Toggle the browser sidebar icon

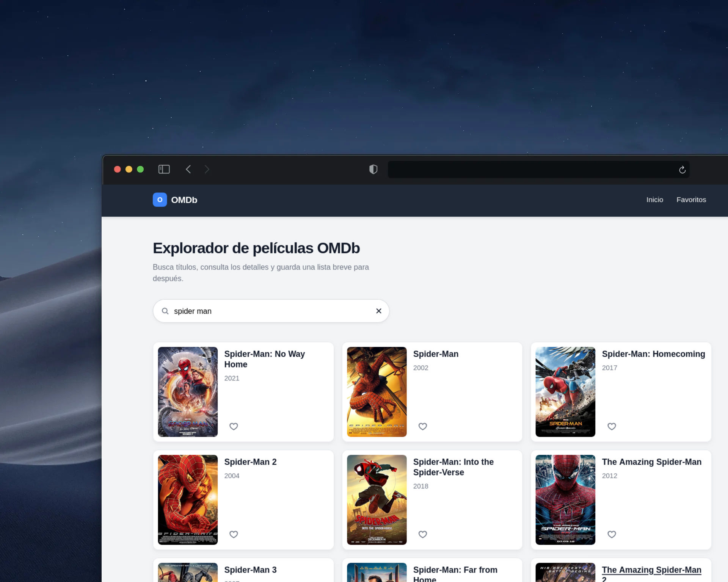coord(164,169)
